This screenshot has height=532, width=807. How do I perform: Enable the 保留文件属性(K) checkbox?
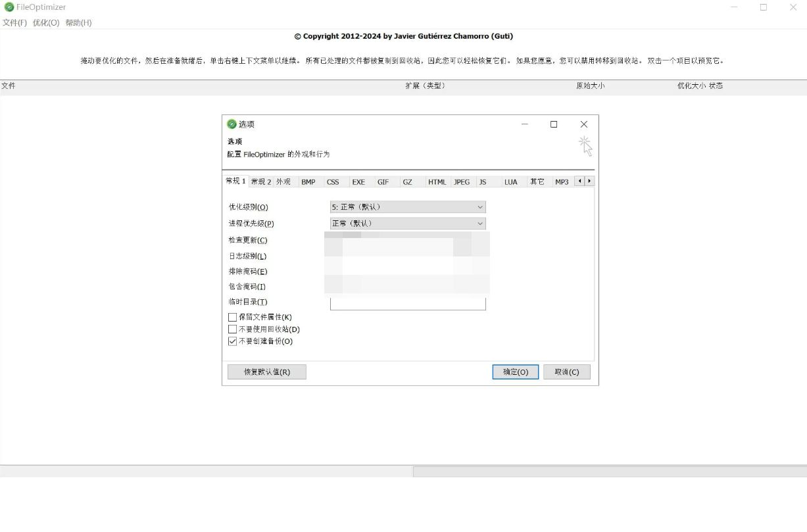[x=233, y=317]
